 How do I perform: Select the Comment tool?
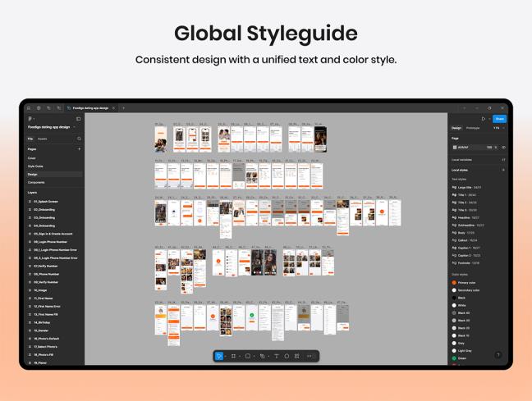[287, 356]
